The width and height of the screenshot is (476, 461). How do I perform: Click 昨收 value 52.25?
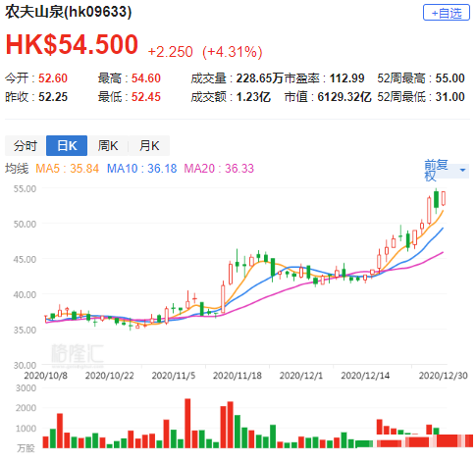click(x=53, y=97)
